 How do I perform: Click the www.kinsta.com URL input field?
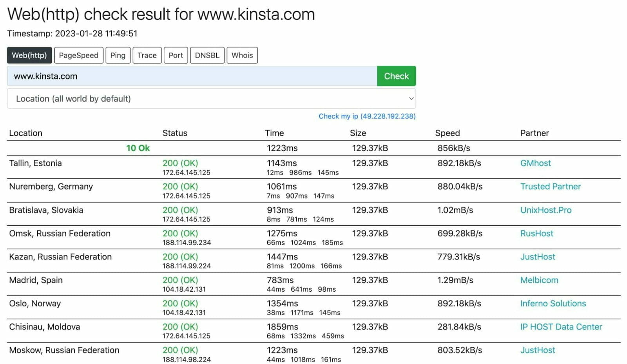192,76
